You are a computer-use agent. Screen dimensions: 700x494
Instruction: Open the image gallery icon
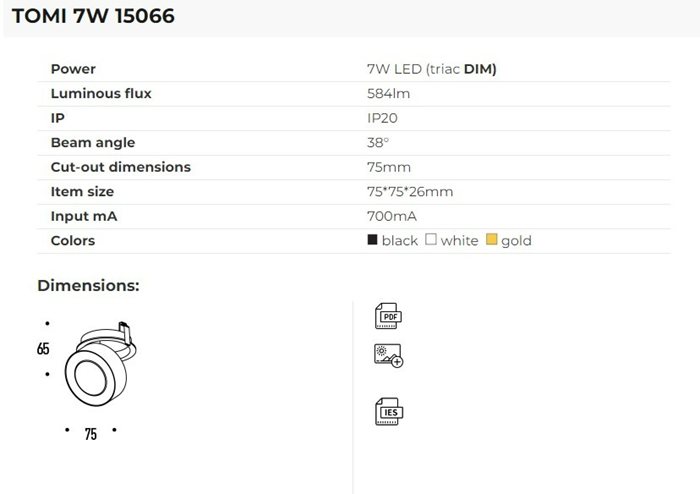(x=388, y=355)
